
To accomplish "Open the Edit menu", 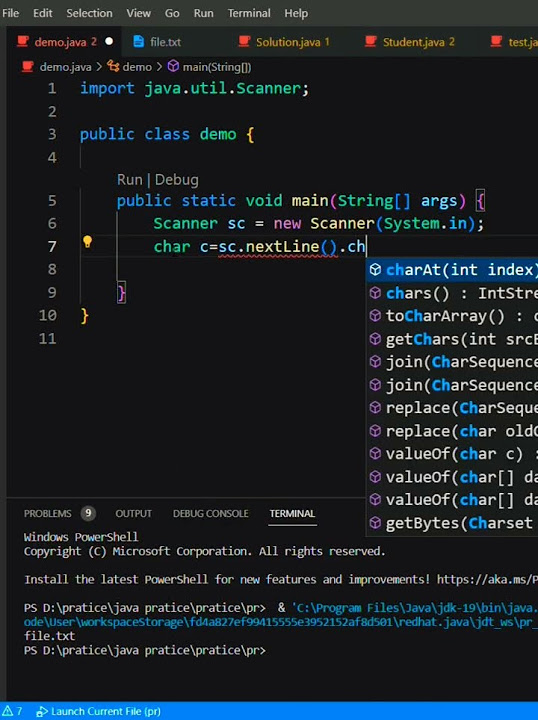I will tap(42, 13).
